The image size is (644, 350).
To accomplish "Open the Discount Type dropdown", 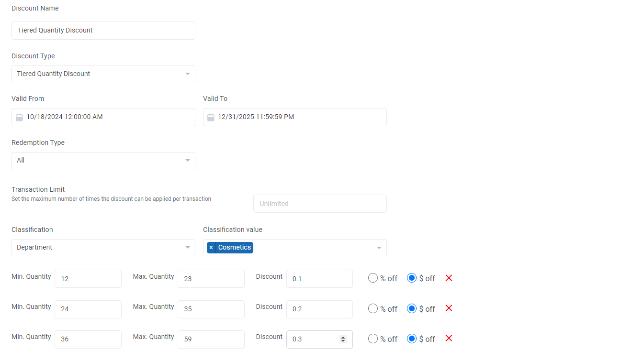I will click(103, 74).
